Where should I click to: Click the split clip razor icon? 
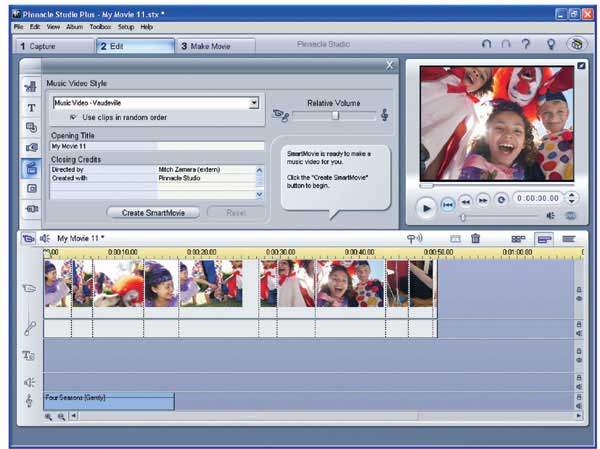click(x=455, y=239)
